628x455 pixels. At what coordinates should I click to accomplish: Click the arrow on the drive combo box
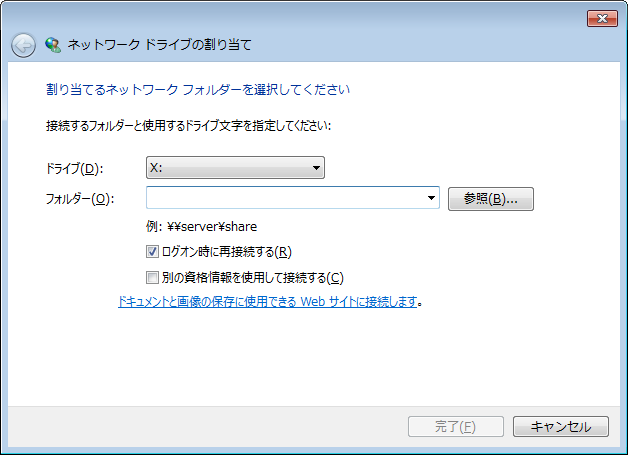315,168
